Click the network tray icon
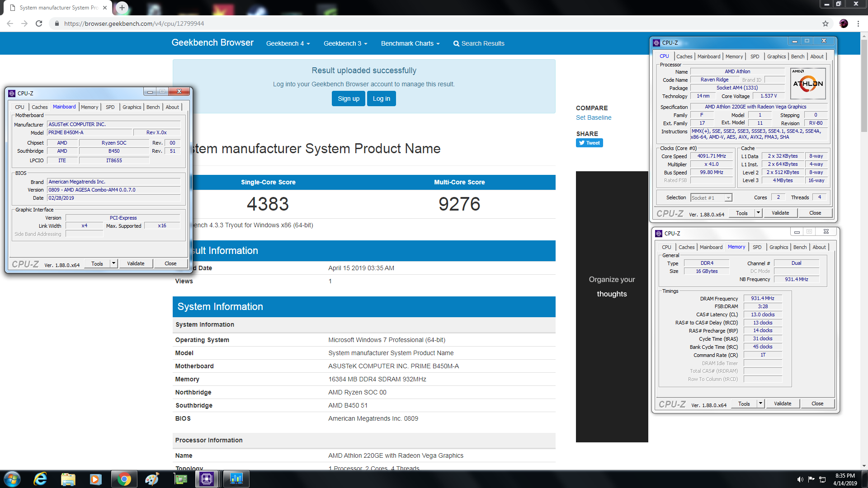Image resolution: width=868 pixels, height=488 pixels. click(823, 479)
